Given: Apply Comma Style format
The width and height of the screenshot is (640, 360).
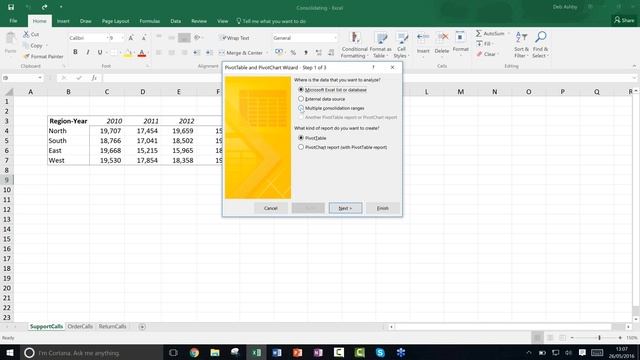Looking at the screenshot, I should tap(306, 53).
